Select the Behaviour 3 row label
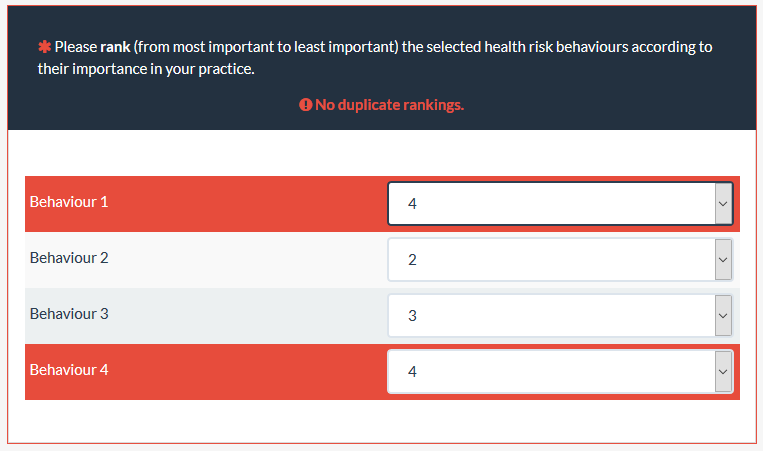The height and width of the screenshot is (451, 763). coord(69,314)
